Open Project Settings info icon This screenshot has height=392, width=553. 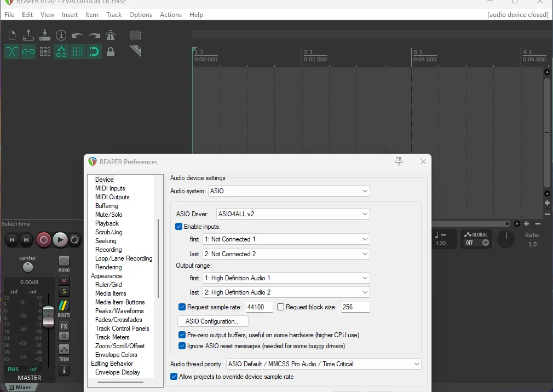61,35
